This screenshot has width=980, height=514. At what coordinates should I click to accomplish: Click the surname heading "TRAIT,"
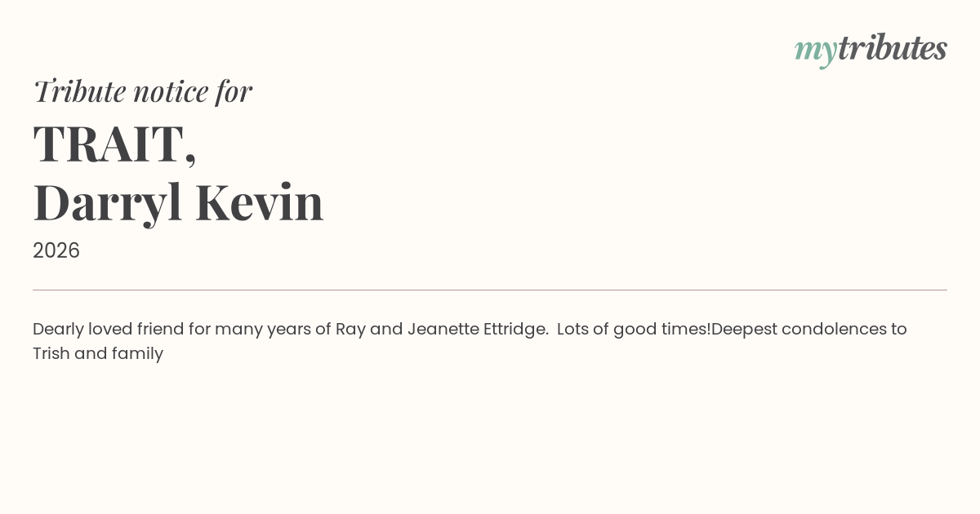click(114, 143)
